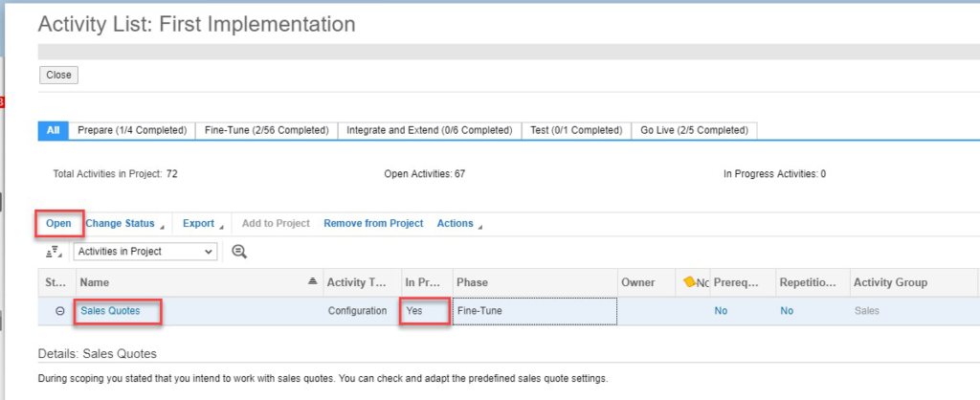
Task: Go to the Test tab
Action: click(x=576, y=130)
